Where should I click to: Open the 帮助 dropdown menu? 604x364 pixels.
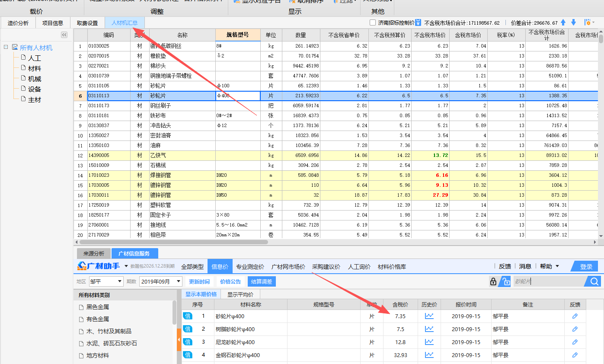(x=549, y=266)
